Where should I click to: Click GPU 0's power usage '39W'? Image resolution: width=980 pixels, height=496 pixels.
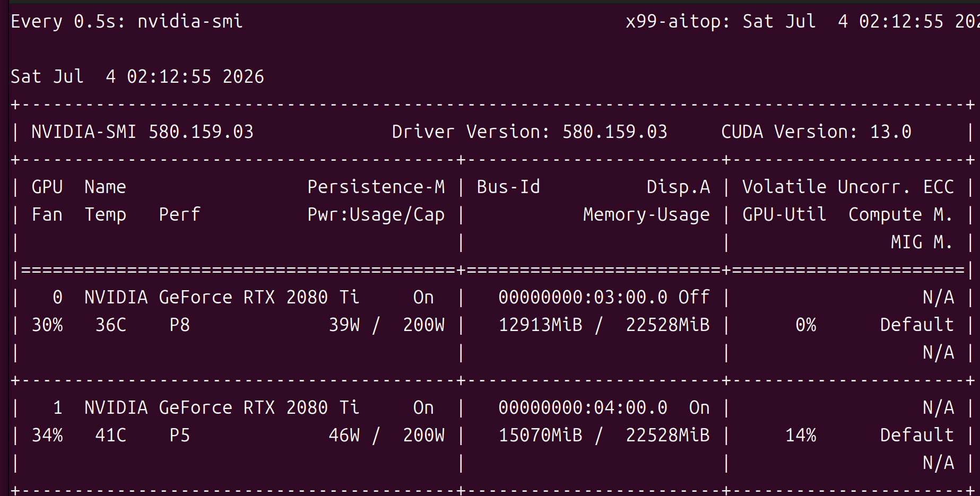coord(344,325)
